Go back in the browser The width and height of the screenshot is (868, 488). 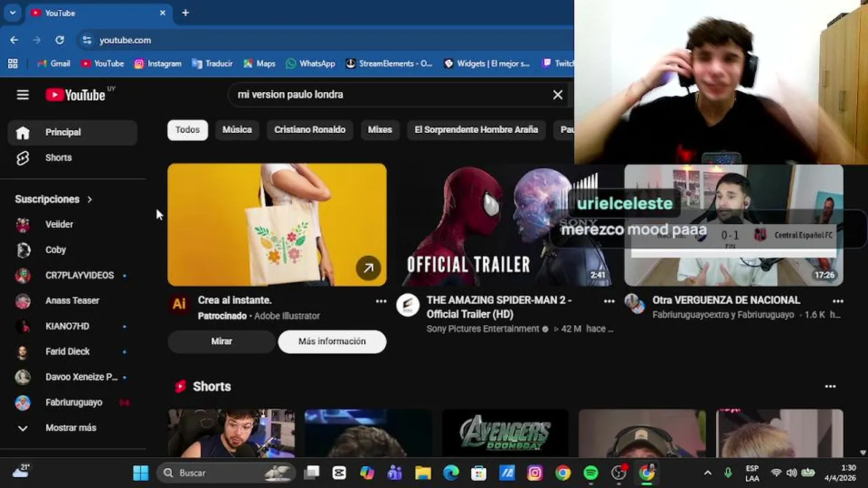point(14,40)
